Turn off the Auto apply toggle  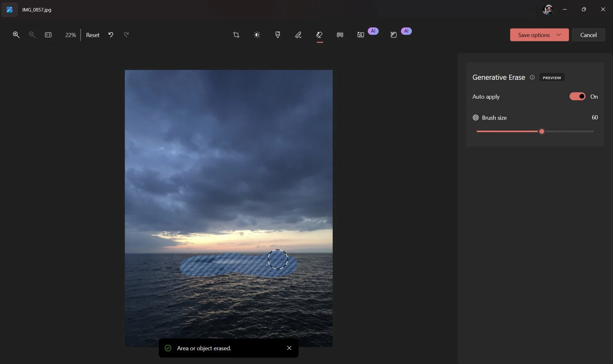pos(578,96)
